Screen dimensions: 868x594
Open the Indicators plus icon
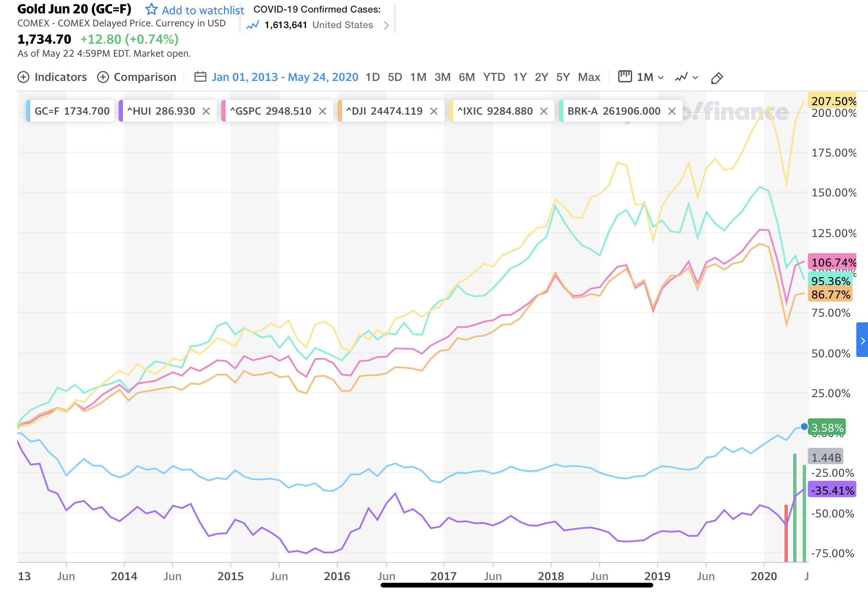(x=23, y=77)
